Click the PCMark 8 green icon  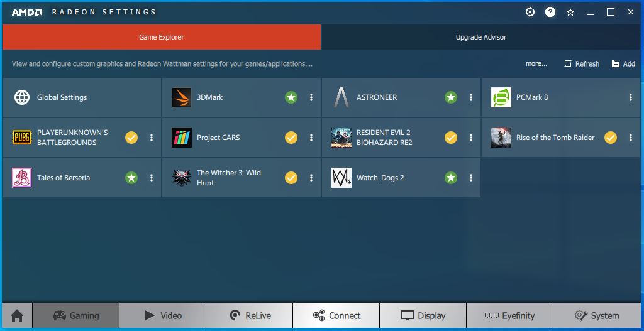click(x=501, y=97)
